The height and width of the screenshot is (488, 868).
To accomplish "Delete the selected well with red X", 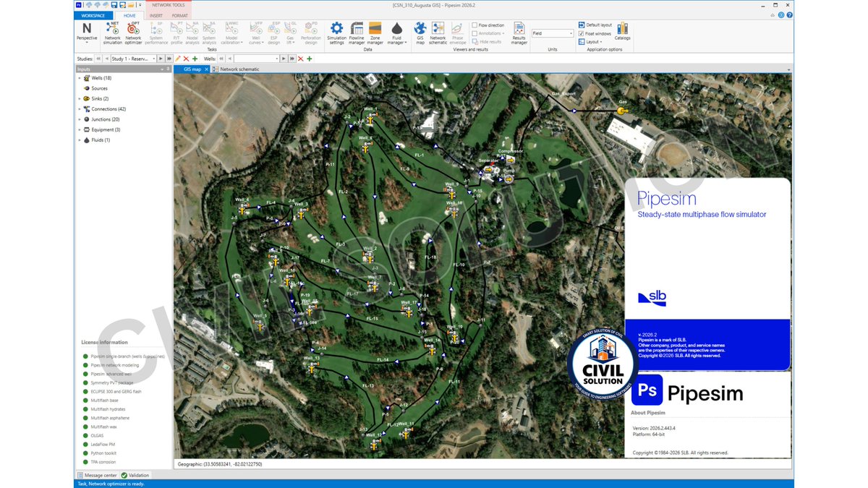I will 300,59.
